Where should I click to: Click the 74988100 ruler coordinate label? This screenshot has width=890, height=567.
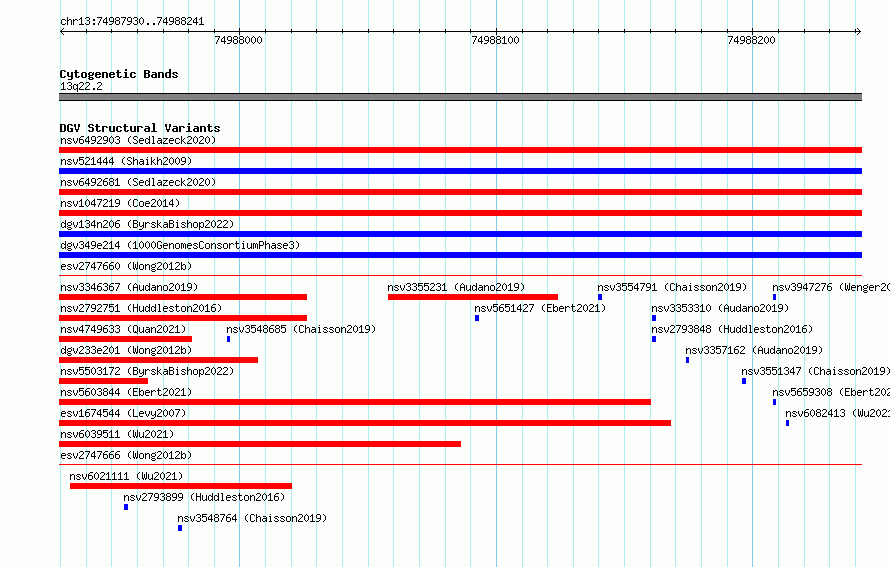(x=496, y=40)
